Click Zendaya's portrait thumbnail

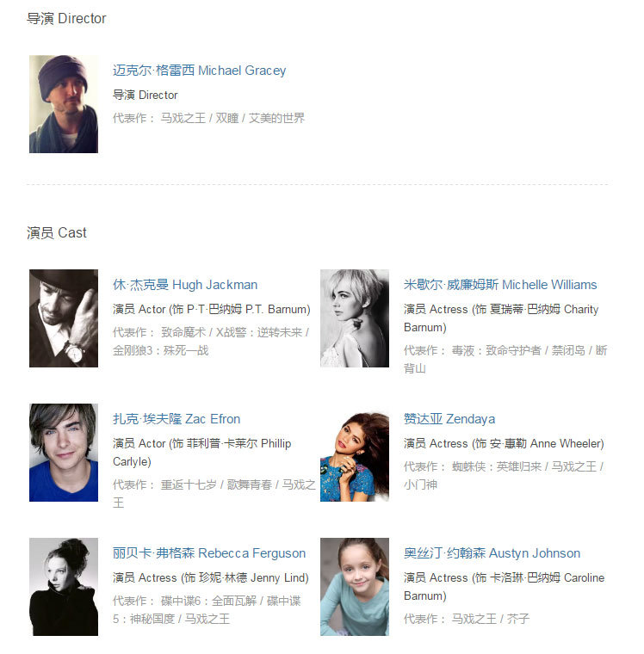(355, 453)
